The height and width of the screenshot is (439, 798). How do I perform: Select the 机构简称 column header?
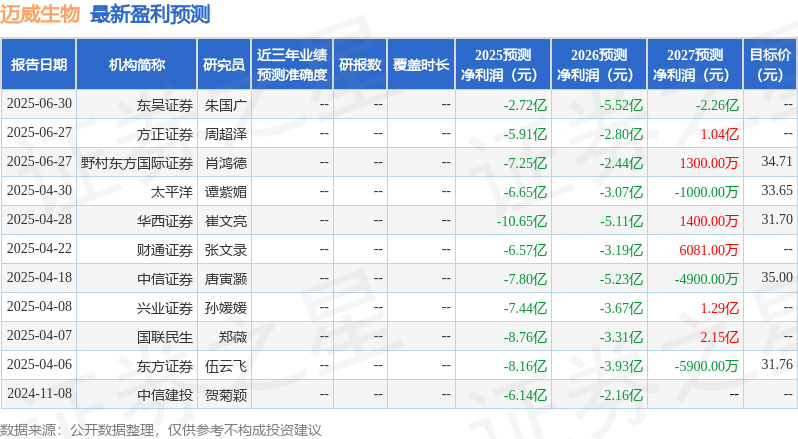136,65
